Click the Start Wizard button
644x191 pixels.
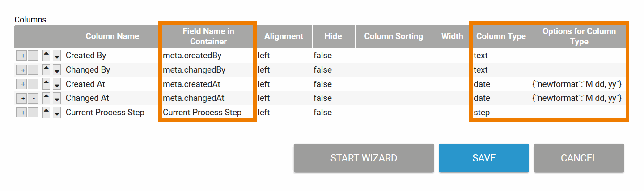coord(364,158)
